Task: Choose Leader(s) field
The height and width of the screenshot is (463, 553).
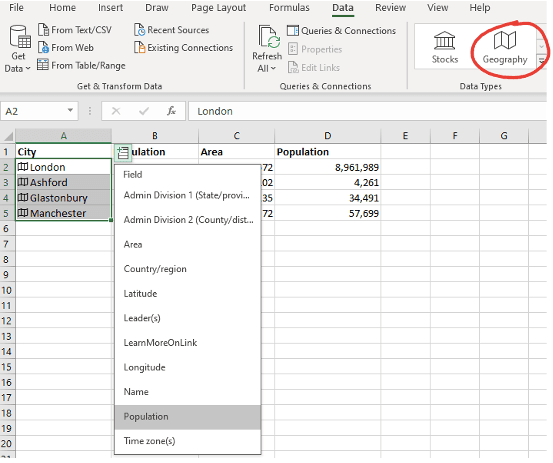Action: coord(188,318)
